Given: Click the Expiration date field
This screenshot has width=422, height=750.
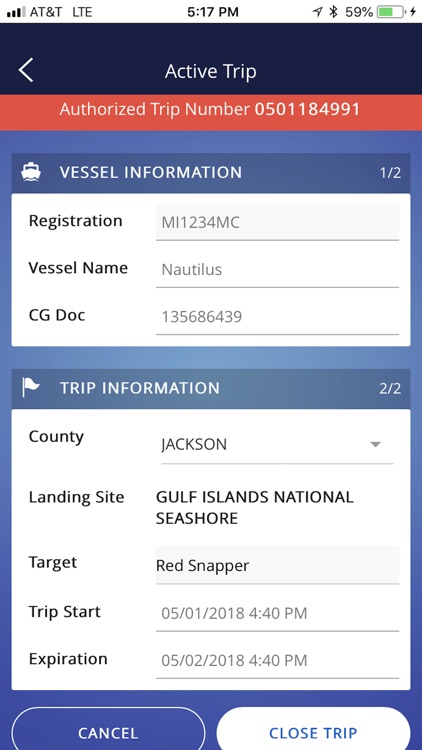Looking at the screenshot, I should [277, 661].
